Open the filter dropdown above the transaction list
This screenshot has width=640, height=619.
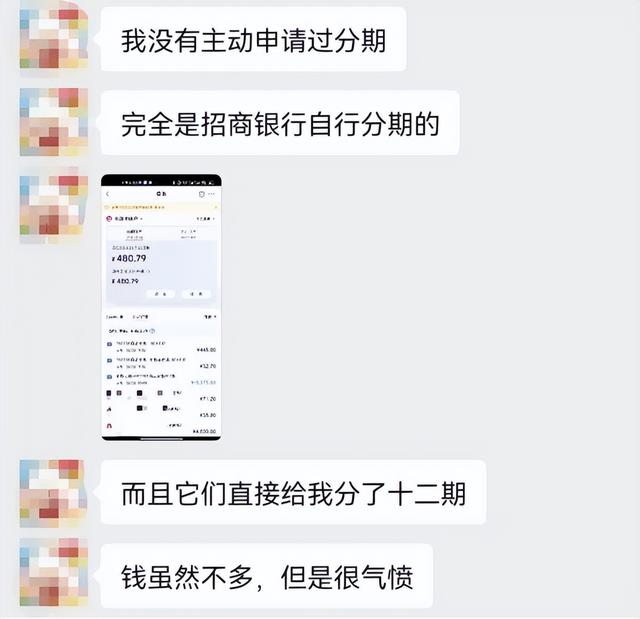click(210, 317)
